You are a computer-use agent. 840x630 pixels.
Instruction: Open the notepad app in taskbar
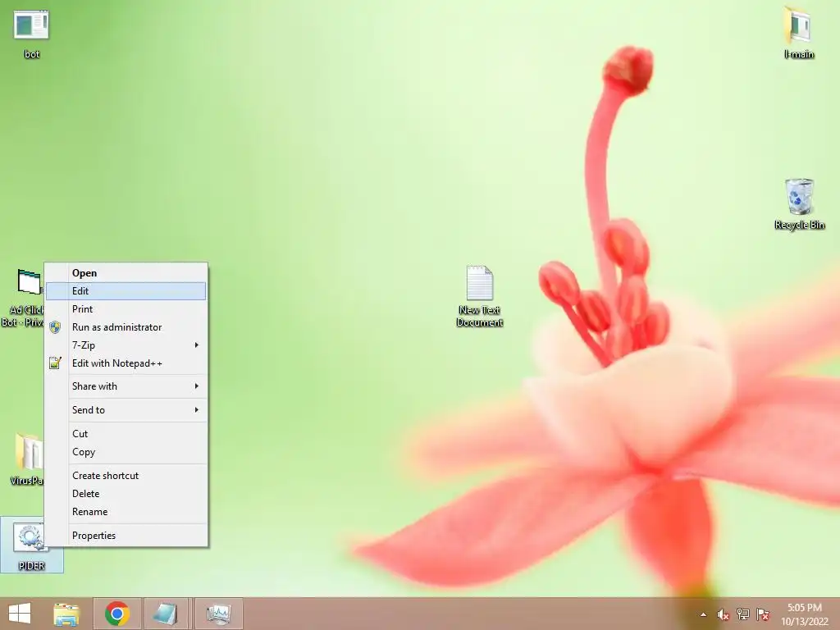point(166,614)
